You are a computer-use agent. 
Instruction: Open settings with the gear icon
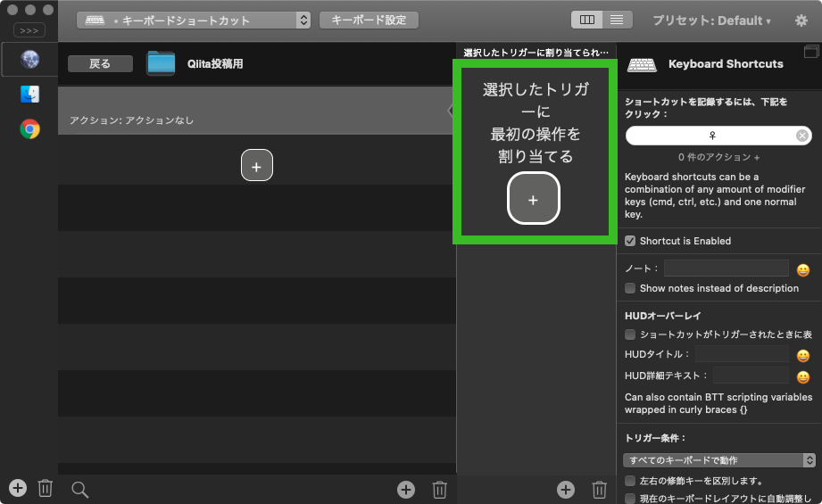coord(801,21)
